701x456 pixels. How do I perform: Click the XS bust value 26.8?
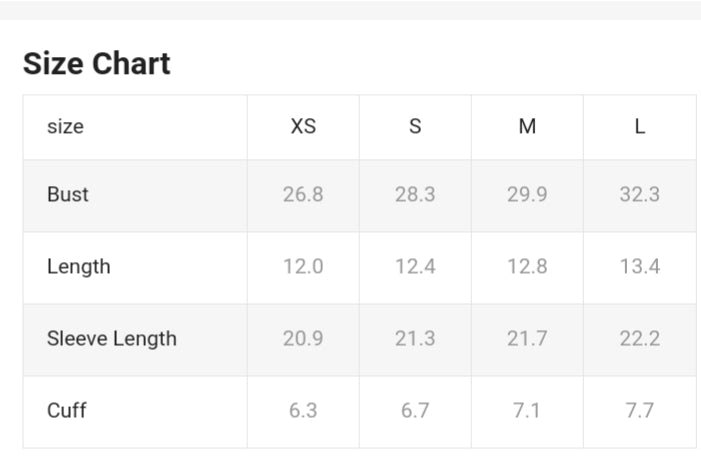(x=303, y=195)
